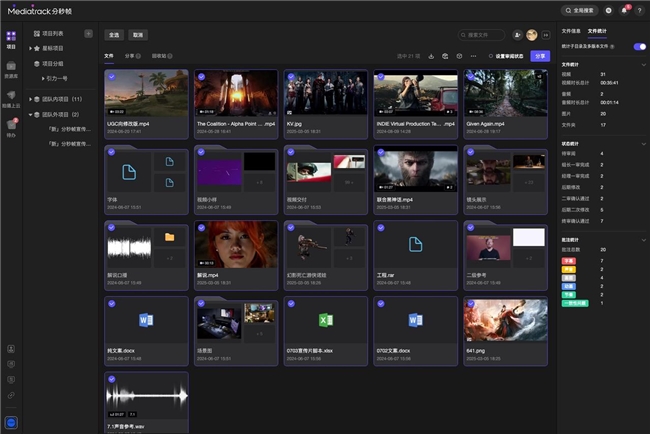Click the 取消 button
The width and height of the screenshot is (650, 434).
tap(138, 34)
